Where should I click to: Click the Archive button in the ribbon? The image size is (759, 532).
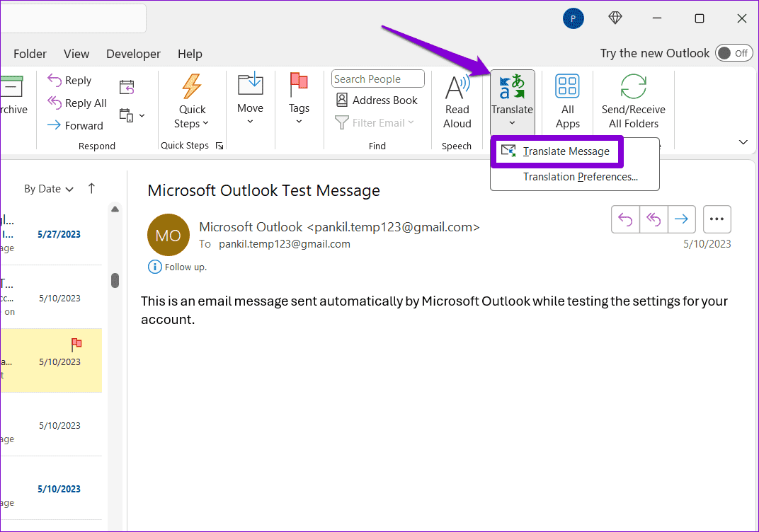[13, 96]
